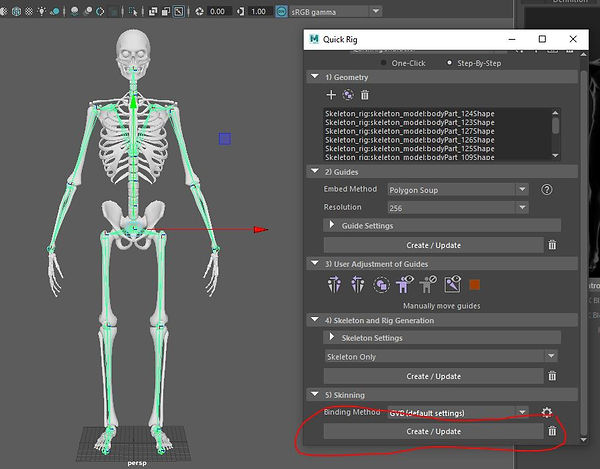Click the select guides dashed-circle icon

pyautogui.click(x=381, y=285)
